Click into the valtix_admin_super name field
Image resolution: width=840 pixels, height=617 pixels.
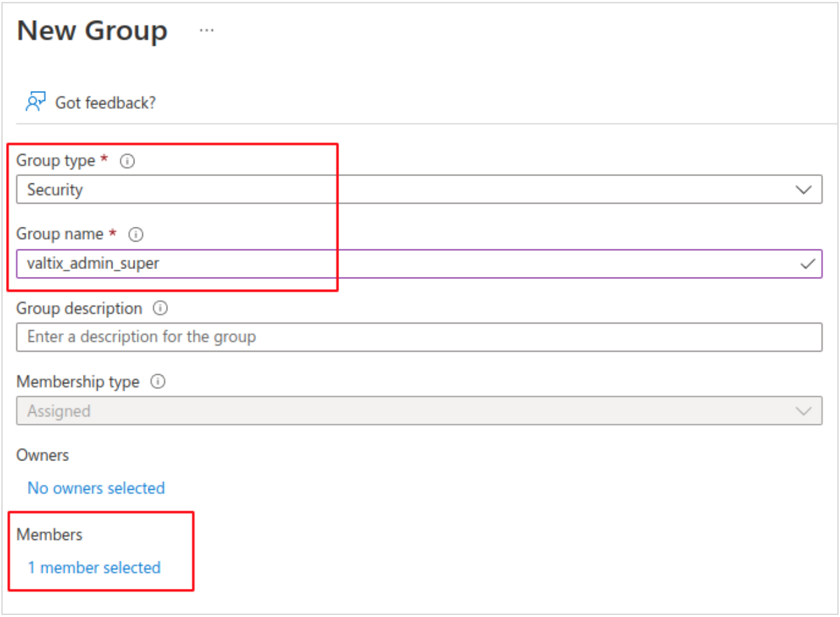401,264
